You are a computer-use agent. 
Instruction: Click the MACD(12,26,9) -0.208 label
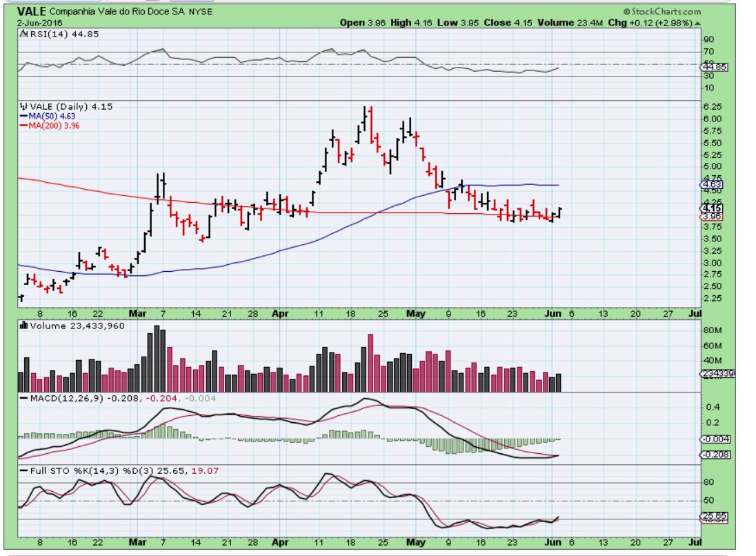pyautogui.click(x=84, y=398)
